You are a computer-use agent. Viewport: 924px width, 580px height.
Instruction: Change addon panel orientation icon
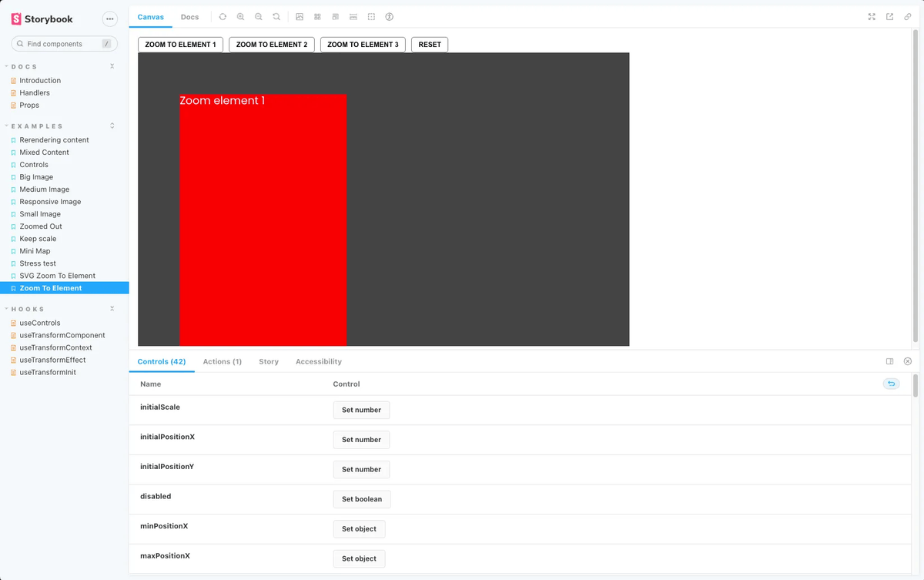tap(889, 361)
